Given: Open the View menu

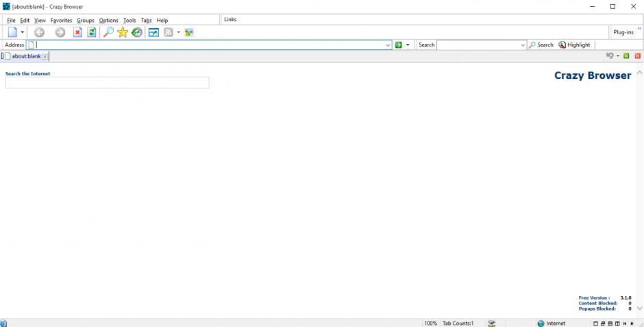Looking at the screenshot, I should [x=40, y=20].
